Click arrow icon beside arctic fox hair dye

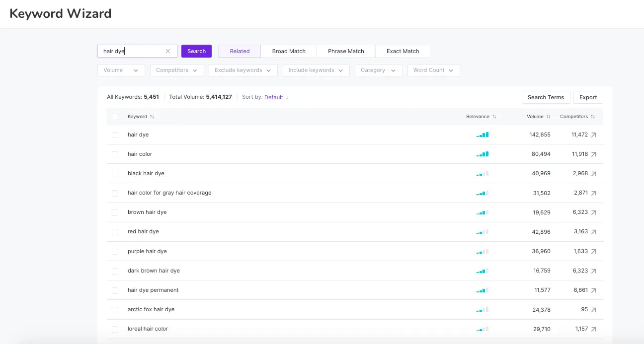click(593, 310)
